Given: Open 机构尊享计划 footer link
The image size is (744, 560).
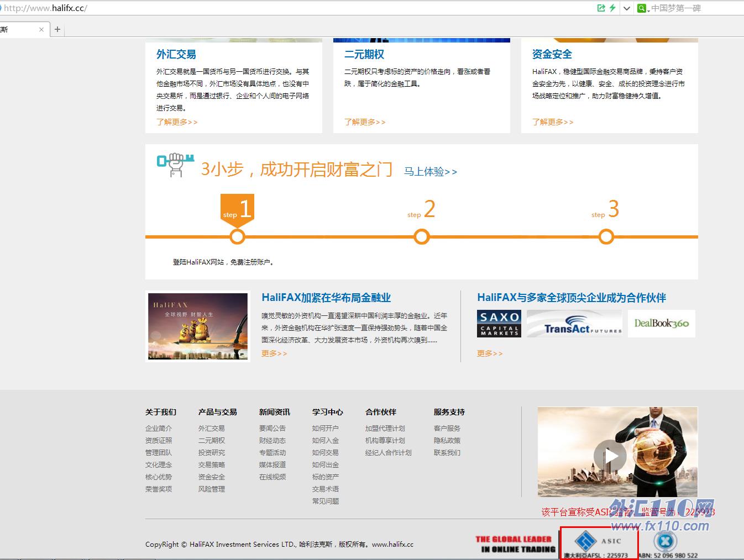Looking at the screenshot, I should pos(385,441).
